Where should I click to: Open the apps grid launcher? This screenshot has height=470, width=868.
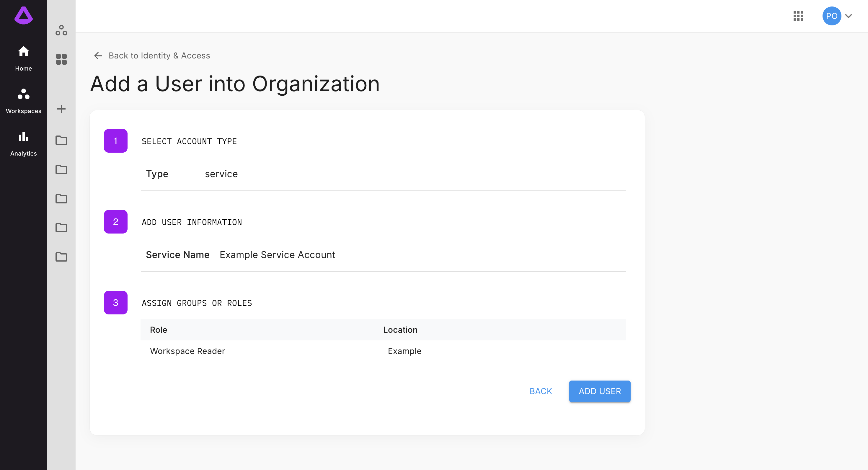pyautogui.click(x=798, y=16)
